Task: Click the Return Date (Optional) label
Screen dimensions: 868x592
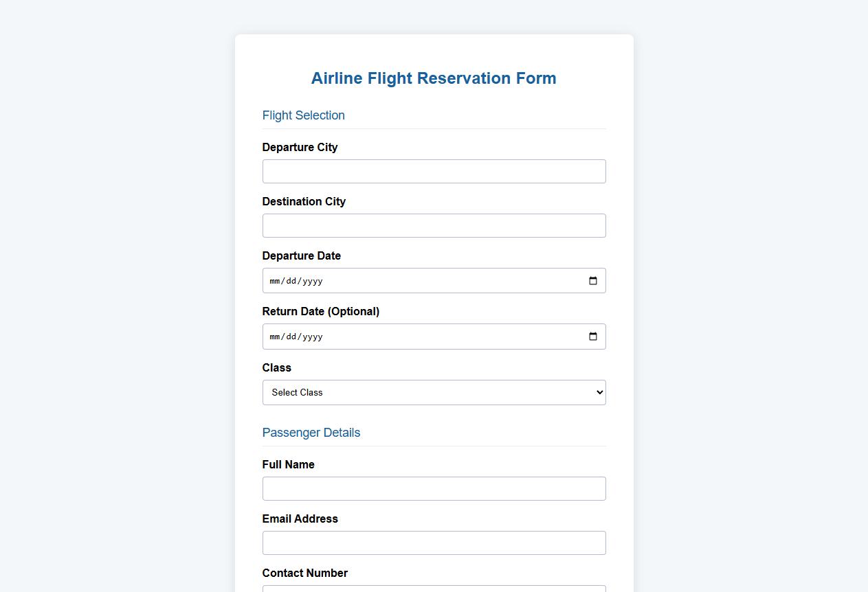Action: coord(320,311)
